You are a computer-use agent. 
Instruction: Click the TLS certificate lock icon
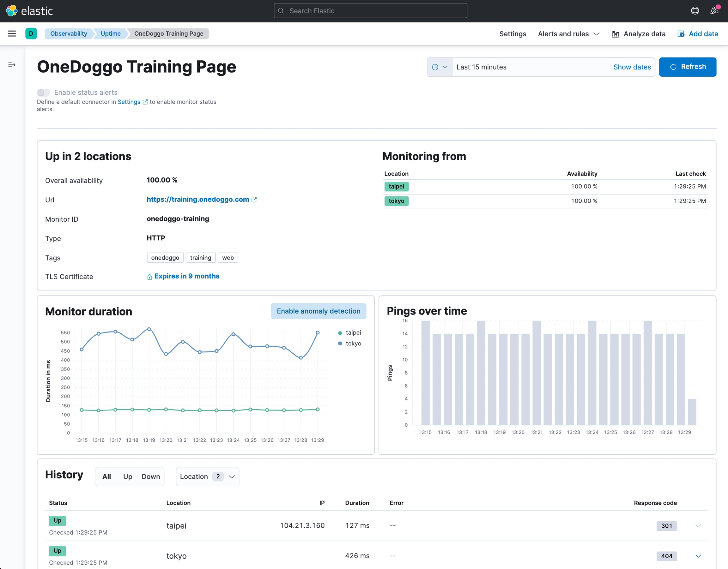point(149,277)
